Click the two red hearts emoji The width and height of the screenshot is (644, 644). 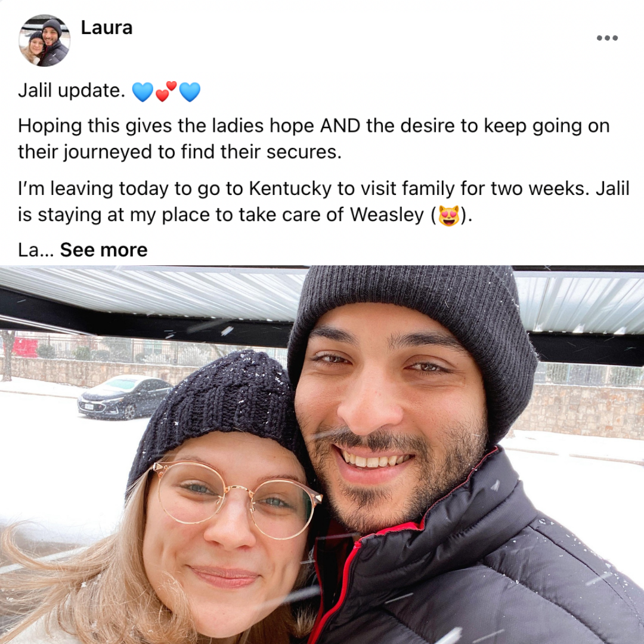pos(166,91)
